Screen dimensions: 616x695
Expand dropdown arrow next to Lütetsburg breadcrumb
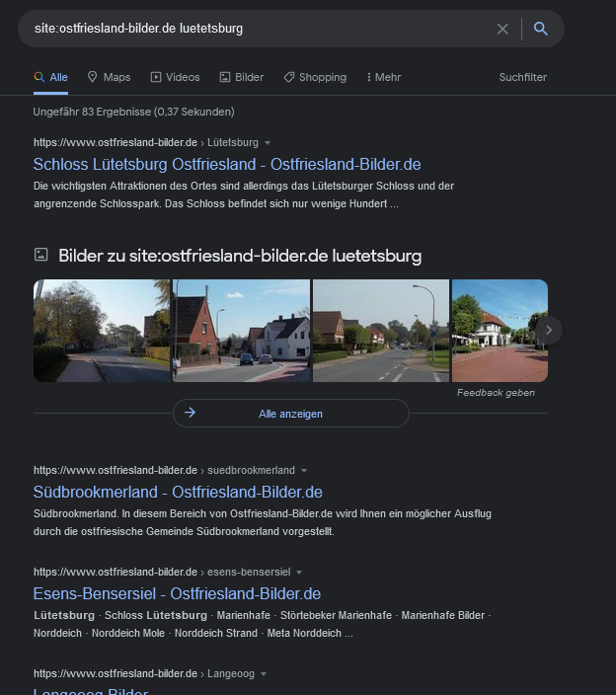pos(268,143)
